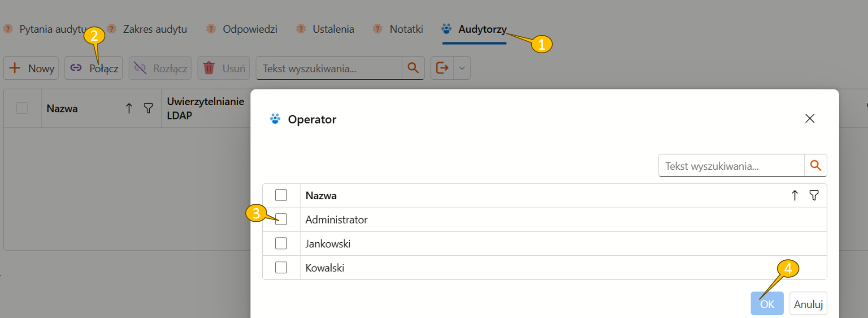Screen dimensions: 868x318
Task: Toggle select-all checkbox in the Operator dialog
Action: [x=281, y=195]
